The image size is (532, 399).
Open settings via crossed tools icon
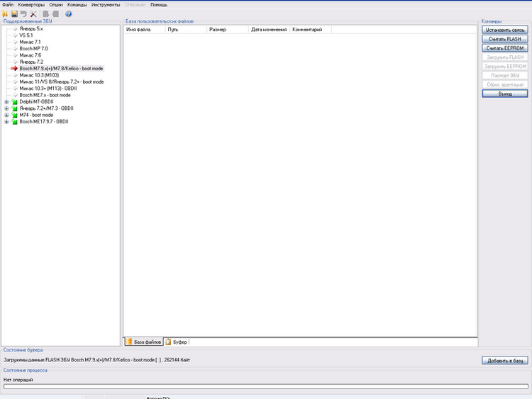(x=33, y=14)
